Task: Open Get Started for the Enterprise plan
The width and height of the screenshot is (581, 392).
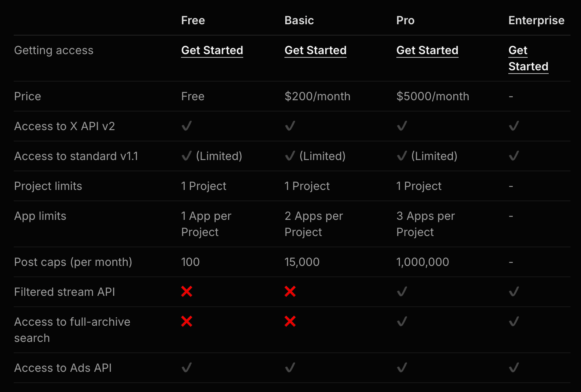Action: [x=528, y=58]
